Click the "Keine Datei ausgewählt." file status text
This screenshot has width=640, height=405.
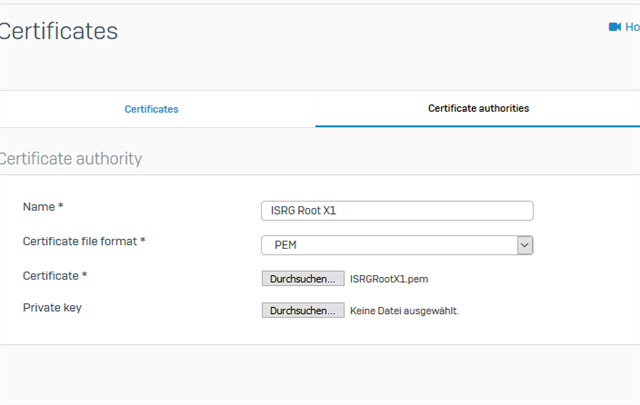click(404, 311)
